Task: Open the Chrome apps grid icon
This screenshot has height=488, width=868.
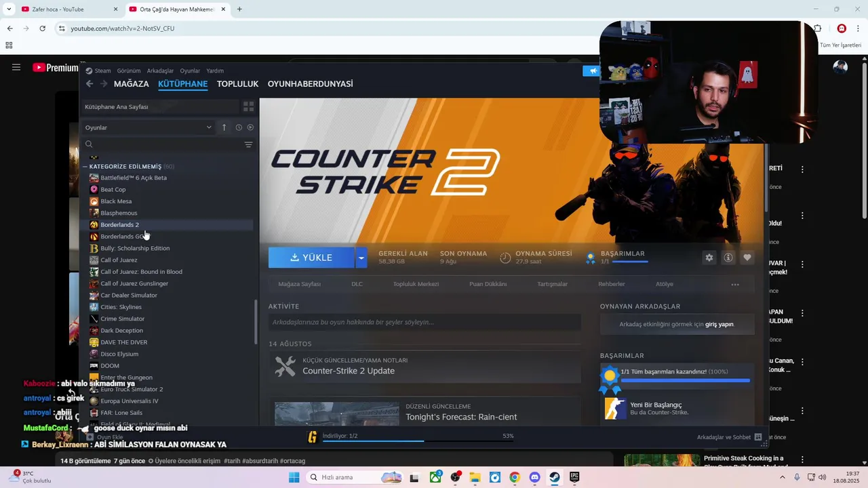Action: (x=9, y=45)
